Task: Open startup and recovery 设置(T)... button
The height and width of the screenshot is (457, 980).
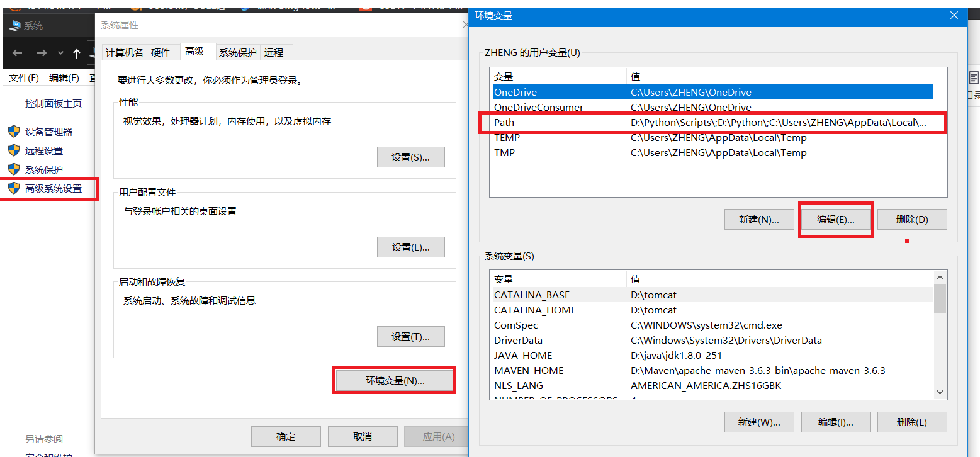Action: pyautogui.click(x=411, y=337)
